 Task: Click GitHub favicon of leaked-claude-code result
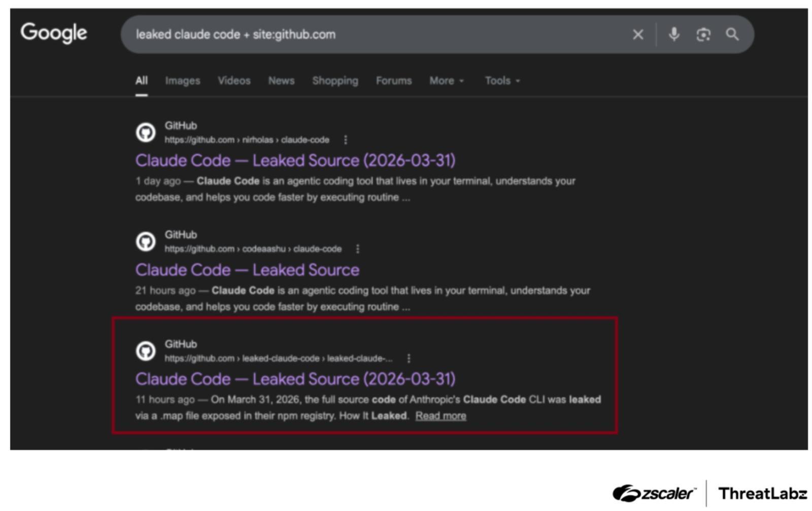point(146,351)
